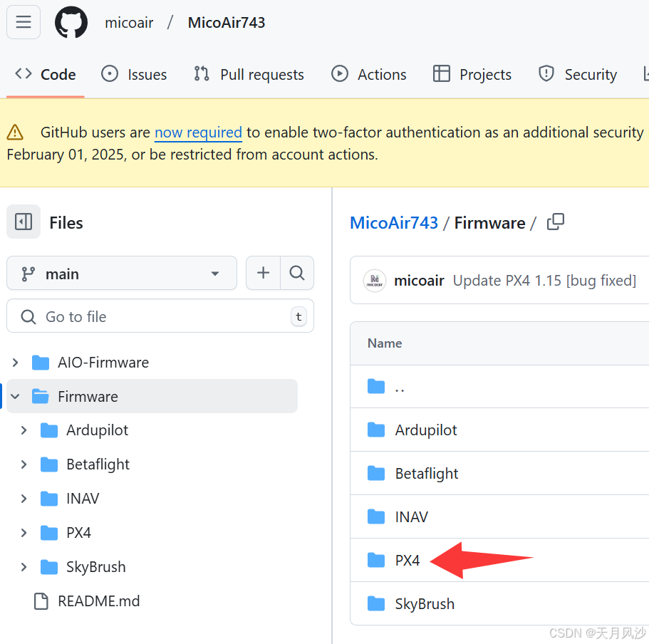This screenshot has height=644, width=649.
Task: Expand SkyBrush chevron in the file tree
Action: [x=24, y=566]
